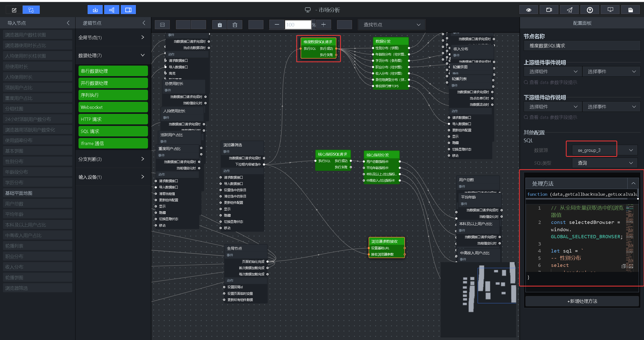Add an Iframe 通信 node

pos(113,143)
